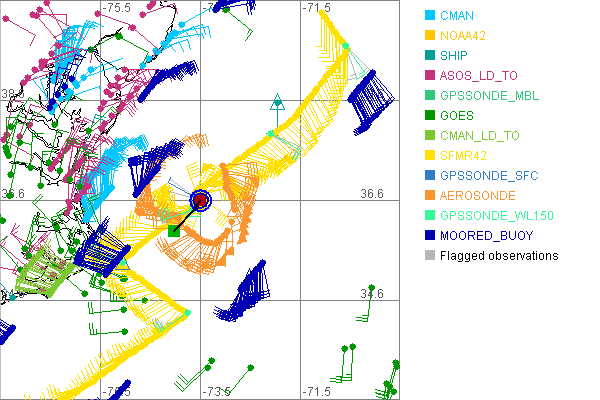600x400 pixels.
Task: Click the red storm center marker
Action: click(201, 201)
